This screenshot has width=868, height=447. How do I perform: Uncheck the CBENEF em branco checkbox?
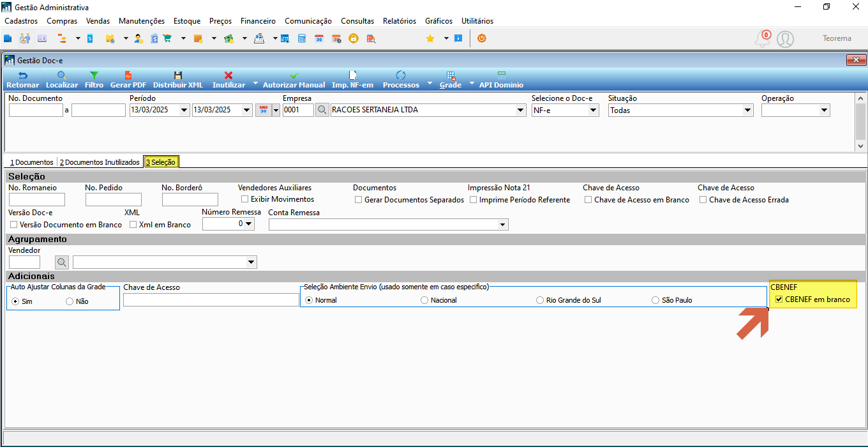tap(779, 299)
